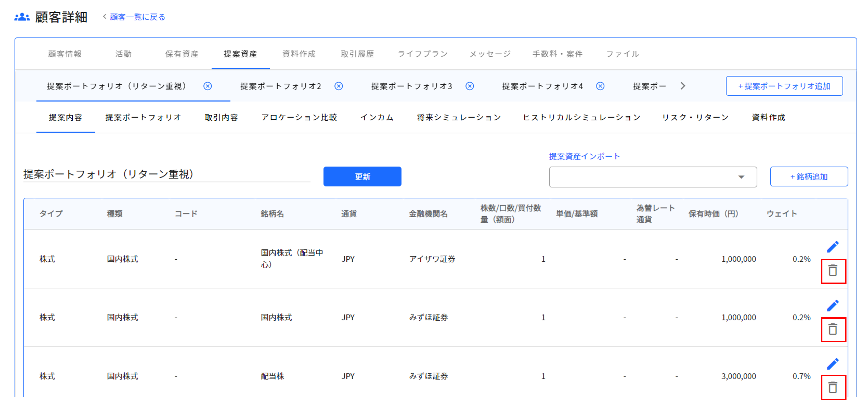
Task: Close the 提案ポートフォリオ4 tab
Action: [x=600, y=86]
